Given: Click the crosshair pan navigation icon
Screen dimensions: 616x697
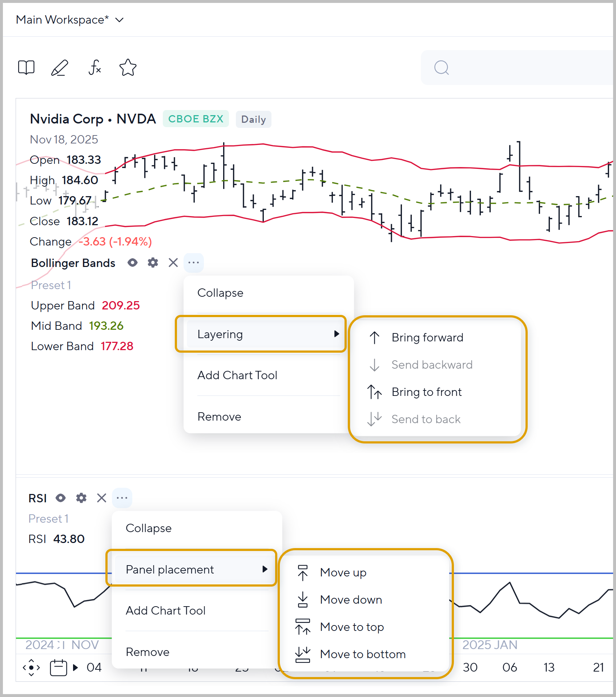Looking at the screenshot, I should [x=31, y=668].
